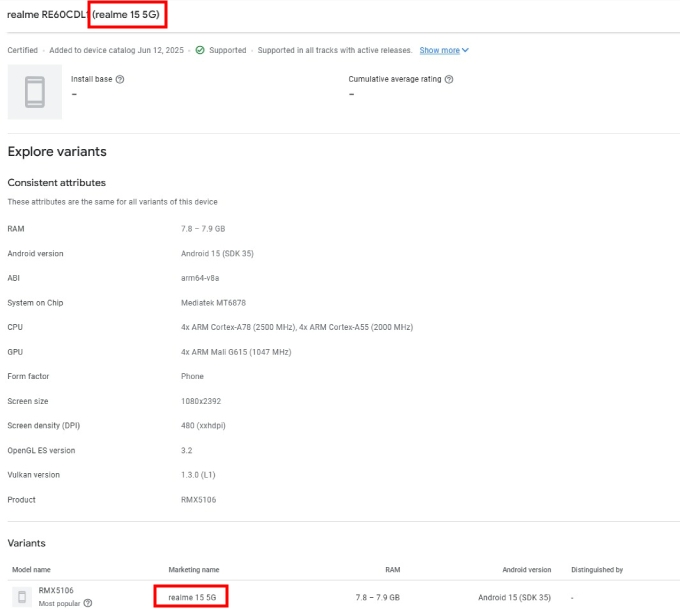The height and width of the screenshot is (615, 680).
Task: Click the Form factor Phone value
Action: pyautogui.click(x=192, y=376)
